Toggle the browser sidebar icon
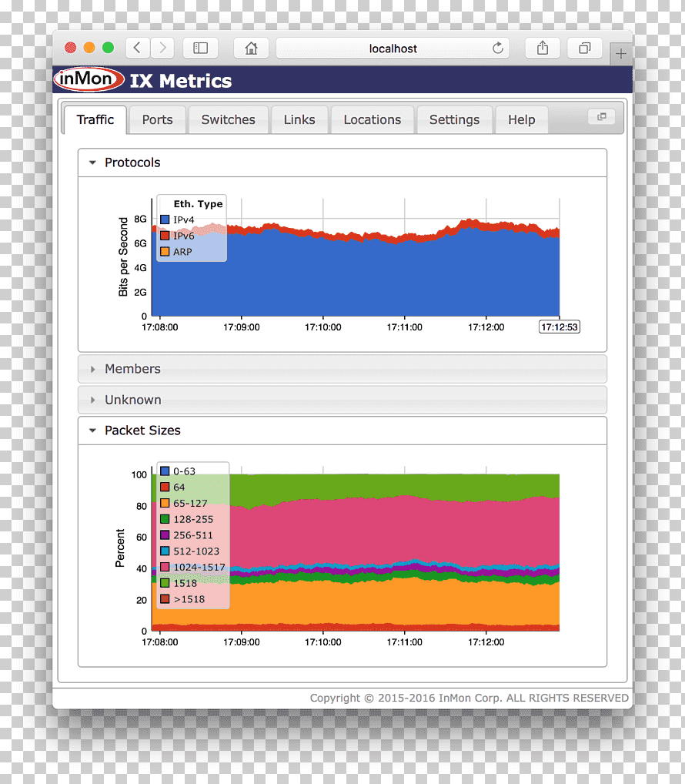 pos(200,48)
